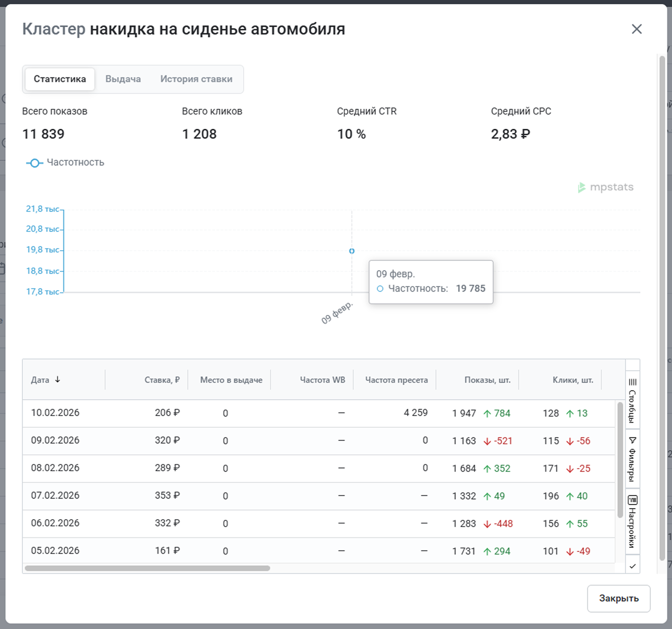Click the sort arrow next to Дата
The width and height of the screenshot is (672, 629).
[x=58, y=379]
